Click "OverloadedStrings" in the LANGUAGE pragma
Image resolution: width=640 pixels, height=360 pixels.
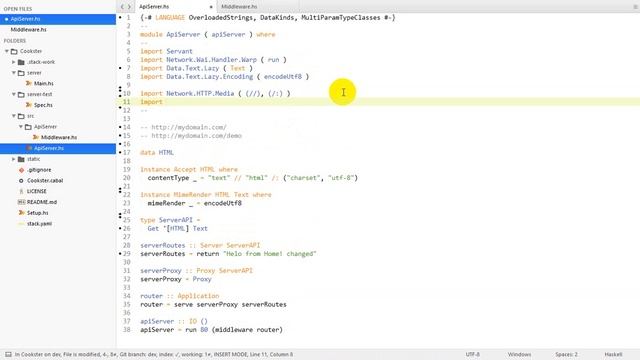(221, 18)
